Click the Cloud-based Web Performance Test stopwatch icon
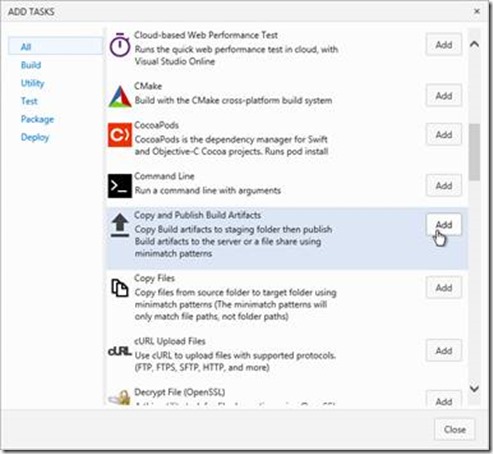The width and height of the screenshot is (493, 454). coord(120,44)
